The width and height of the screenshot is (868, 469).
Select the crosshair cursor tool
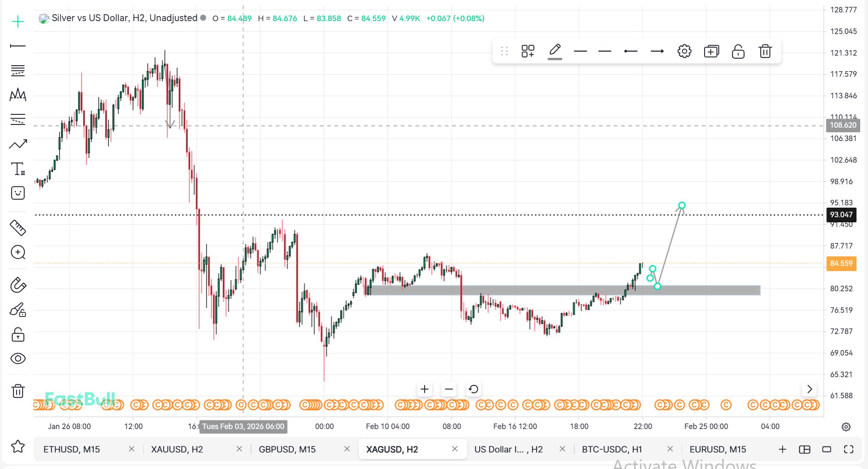point(18,22)
